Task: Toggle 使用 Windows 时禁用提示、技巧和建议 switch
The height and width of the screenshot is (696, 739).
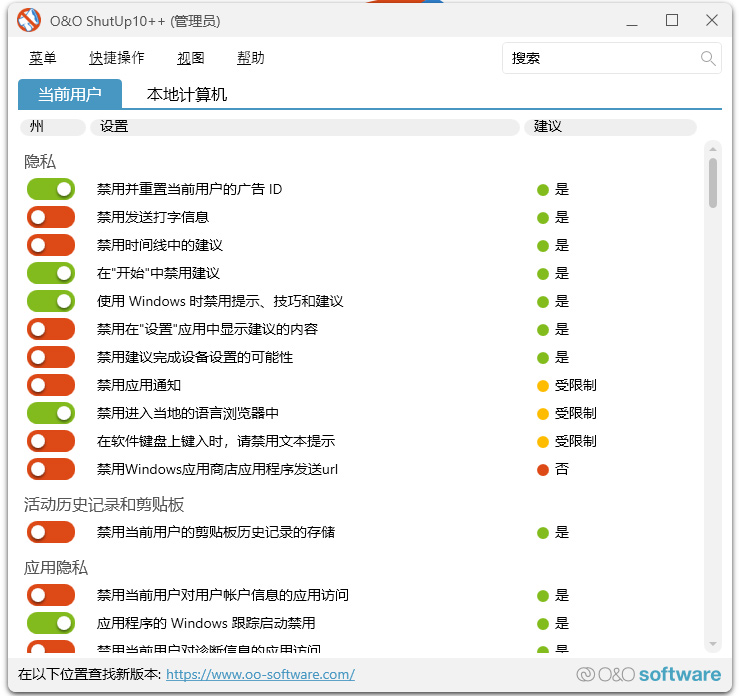Action: click(51, 302)
